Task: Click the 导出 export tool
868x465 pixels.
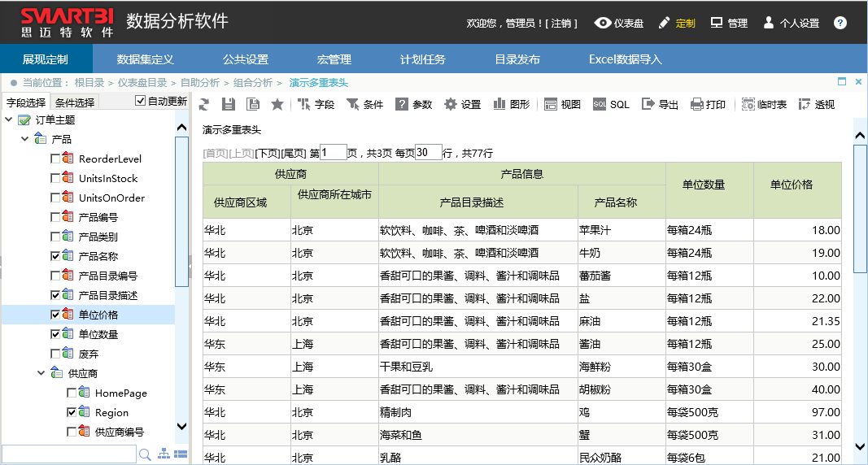Action: pos(660,105)
